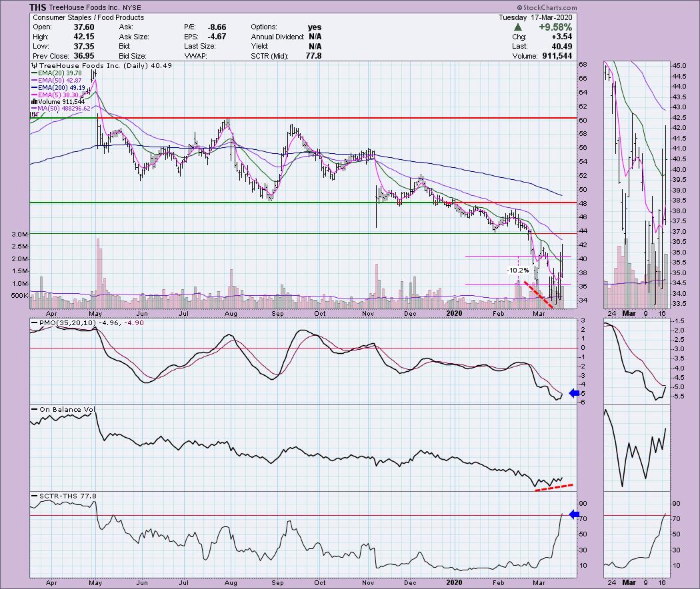The height and width of the screenshot is (589, 700).
Task: Click the candlestick icon beside TreeHouse Foods legend
Action: click(x=35, y=65)
